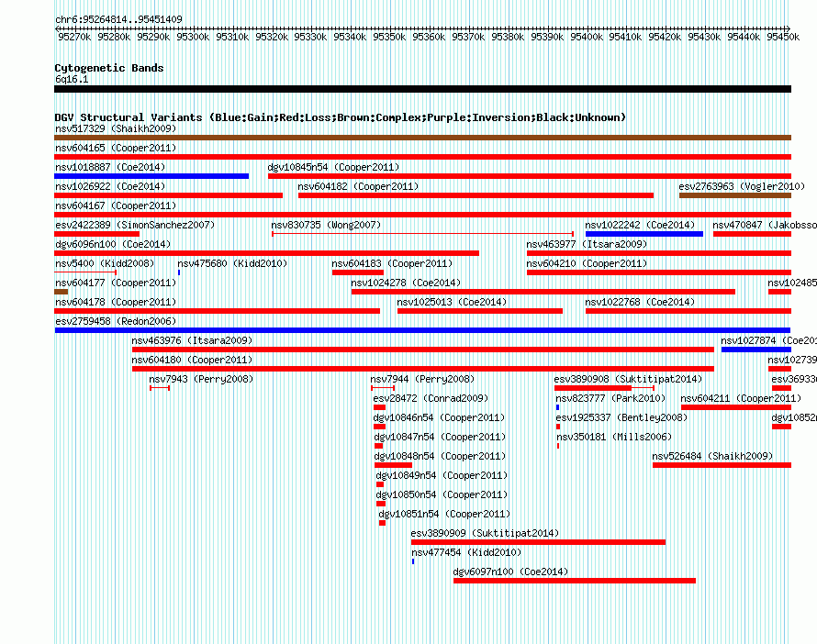Click nsv463977 (Itsara2009) label
Image resolution: width=817 pixels, height=644 pixels.
pyautogui.click(x=587, y=244)
